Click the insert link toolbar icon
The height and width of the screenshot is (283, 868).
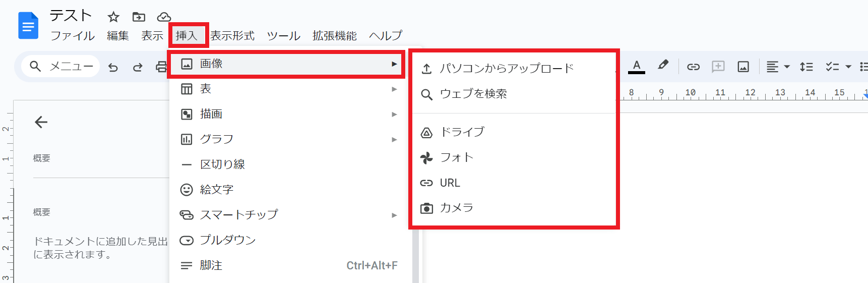pyautogui.click(x=693, y=67)
